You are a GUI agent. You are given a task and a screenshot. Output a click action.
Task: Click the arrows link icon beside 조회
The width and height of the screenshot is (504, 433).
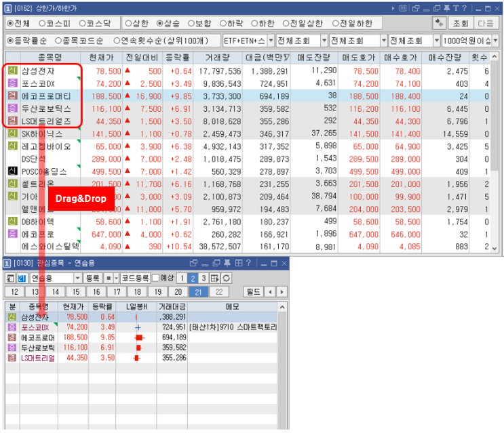tap(439, 23)
